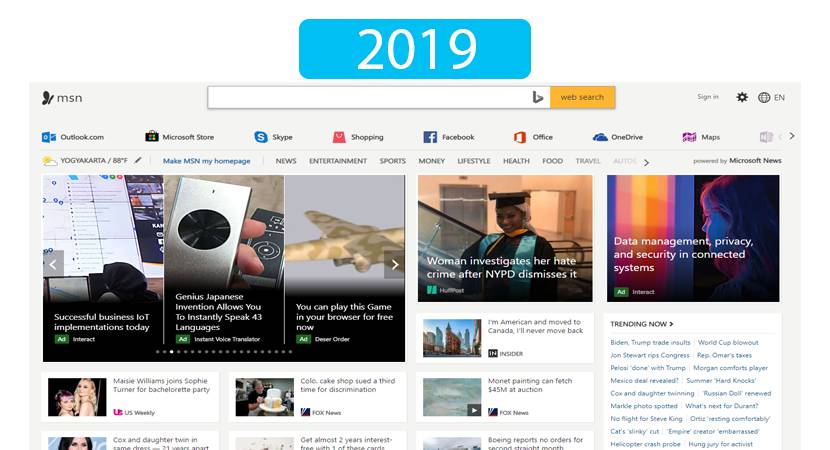
Task: Click trending topic Summer 'Hard Knocks'
Action: click(721, 381)
